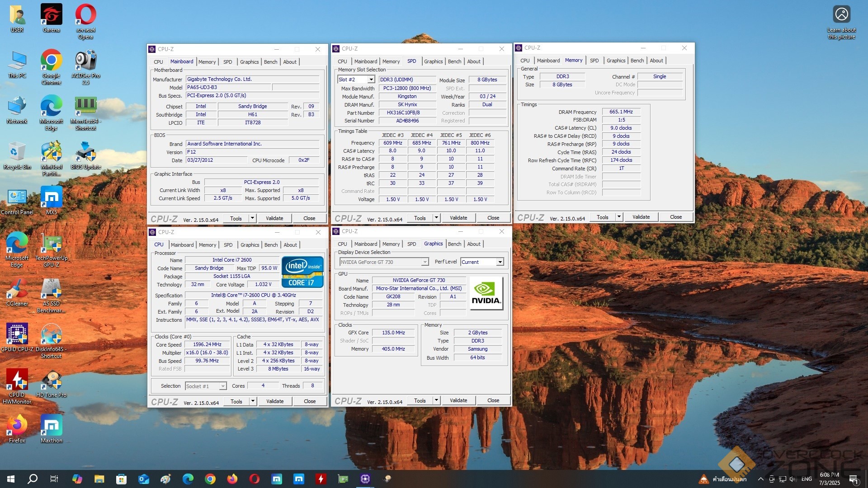Open the Socket #1 selection dropdown
Screen dimensions: 868x488
[x=223, y=386]
